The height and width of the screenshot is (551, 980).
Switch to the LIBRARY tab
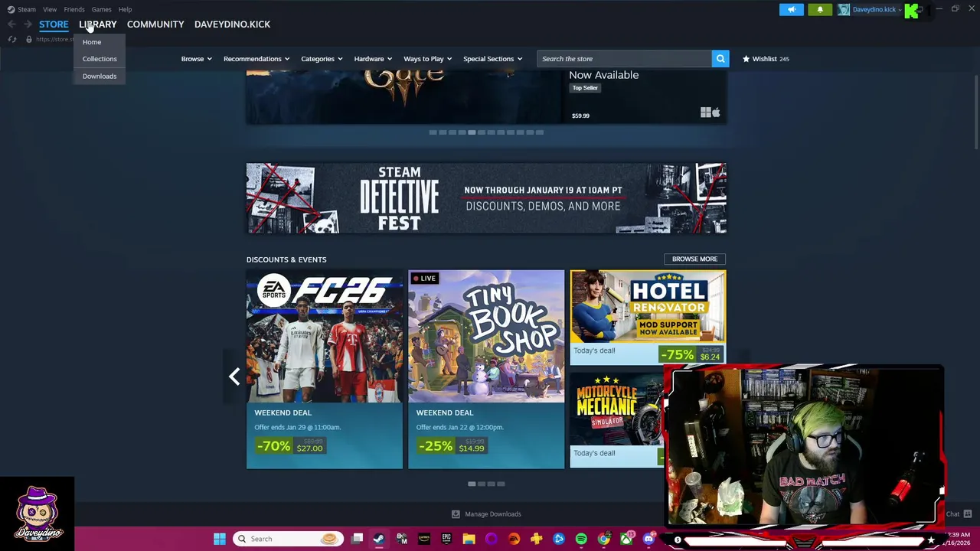[98, 24]
